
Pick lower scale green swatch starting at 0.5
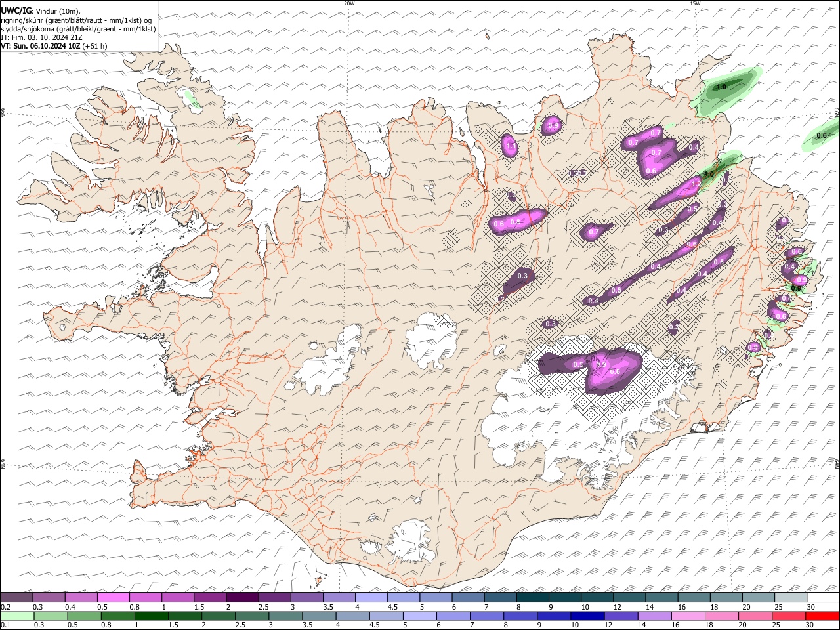pos(85,616)
